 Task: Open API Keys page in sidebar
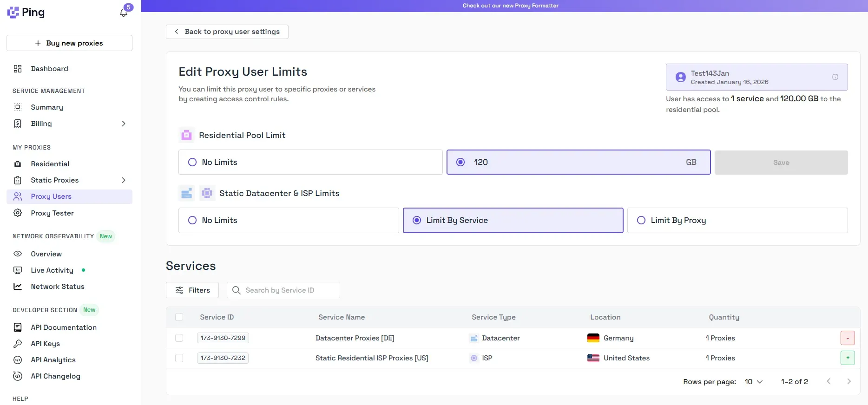point(45,344)
